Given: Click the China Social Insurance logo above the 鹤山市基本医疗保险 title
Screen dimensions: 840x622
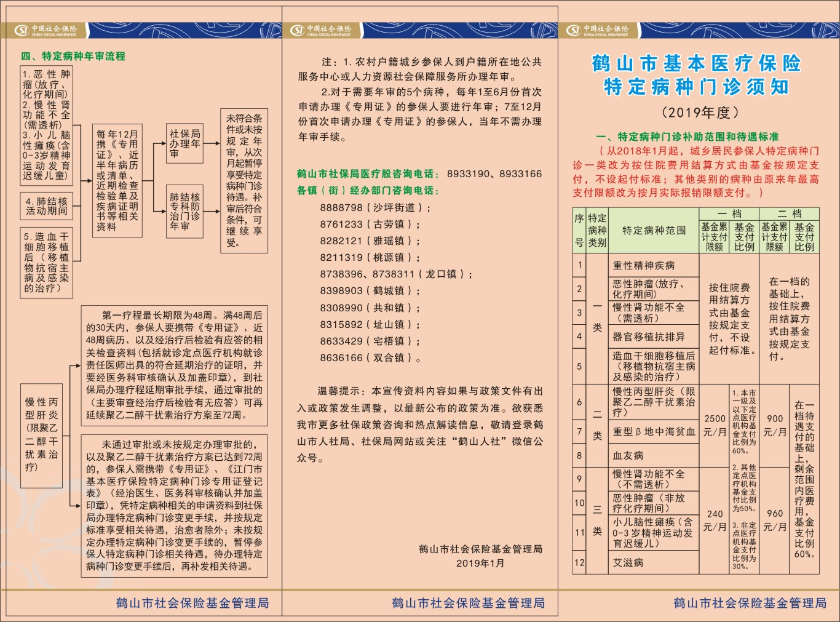Looking at the screenshot, I should 598,30.
